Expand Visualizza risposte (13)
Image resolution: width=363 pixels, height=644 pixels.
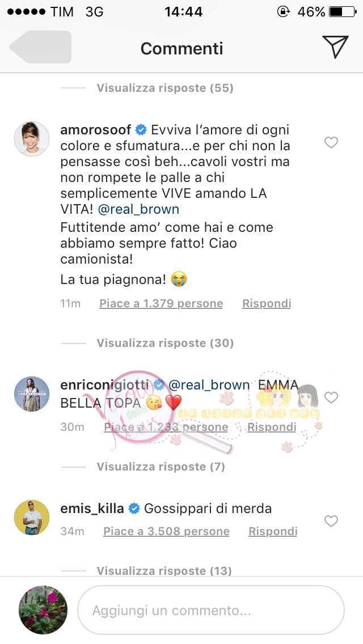pyautogui.click(x=164, y=570)
